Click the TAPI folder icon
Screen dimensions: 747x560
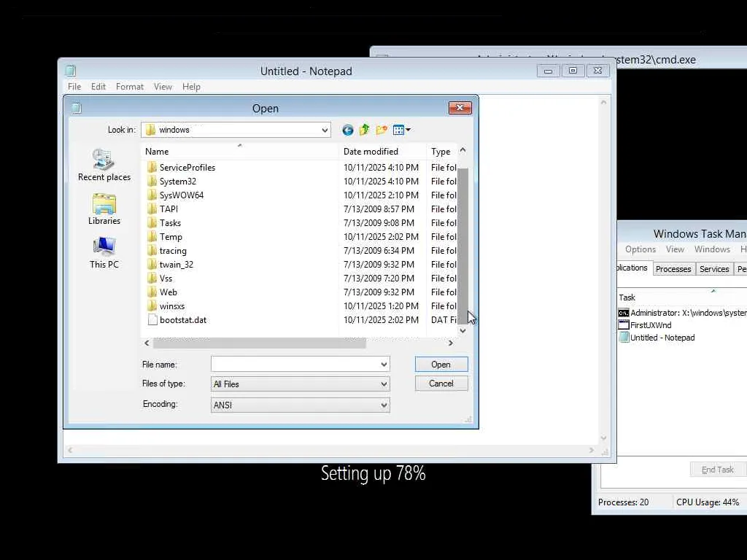pos(152,209)
